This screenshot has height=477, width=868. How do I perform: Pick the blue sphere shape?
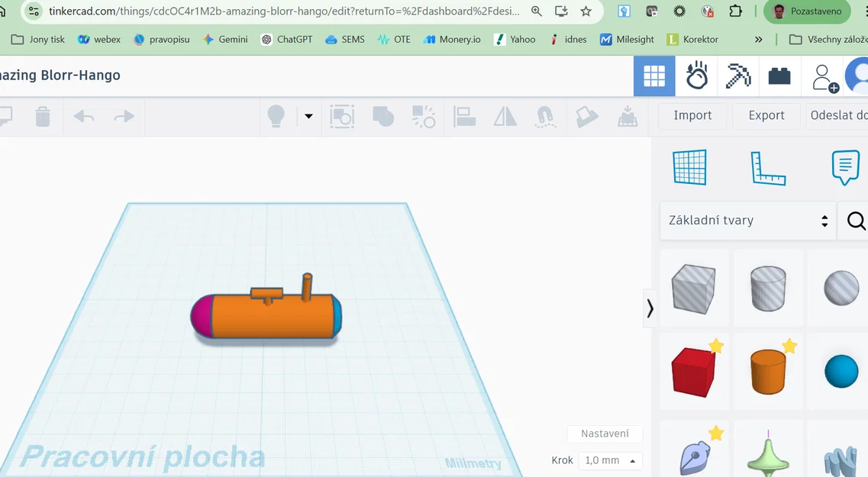pos(841,372)
